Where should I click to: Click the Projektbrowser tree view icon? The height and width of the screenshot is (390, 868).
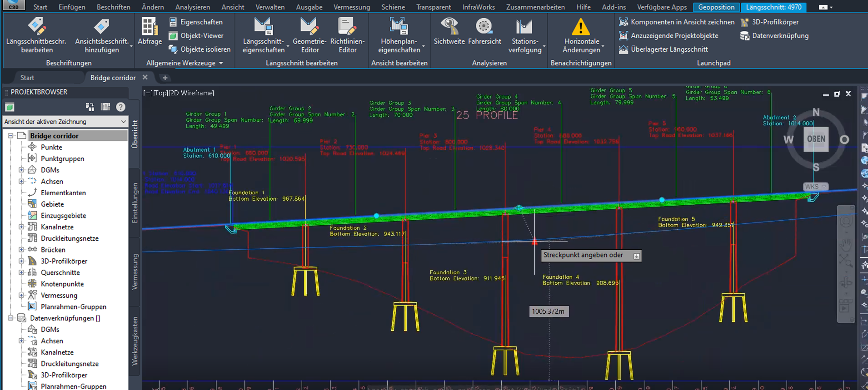point(90,107)
